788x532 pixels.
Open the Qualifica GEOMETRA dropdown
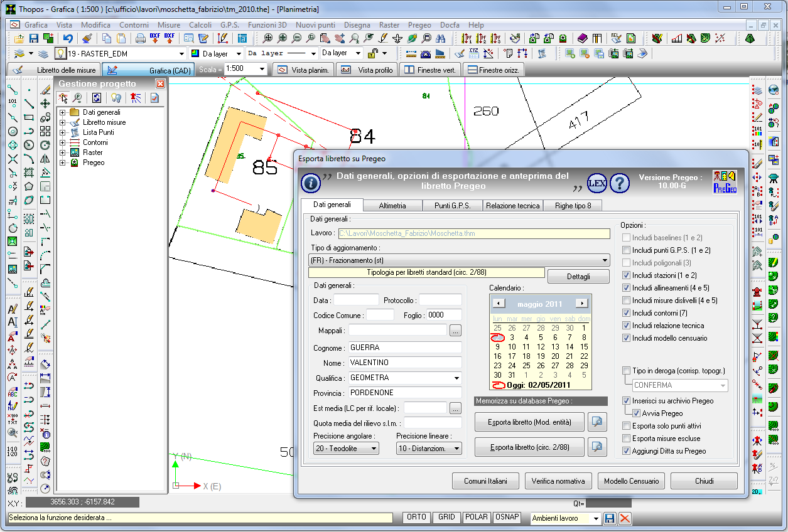(x=456, y=378)
